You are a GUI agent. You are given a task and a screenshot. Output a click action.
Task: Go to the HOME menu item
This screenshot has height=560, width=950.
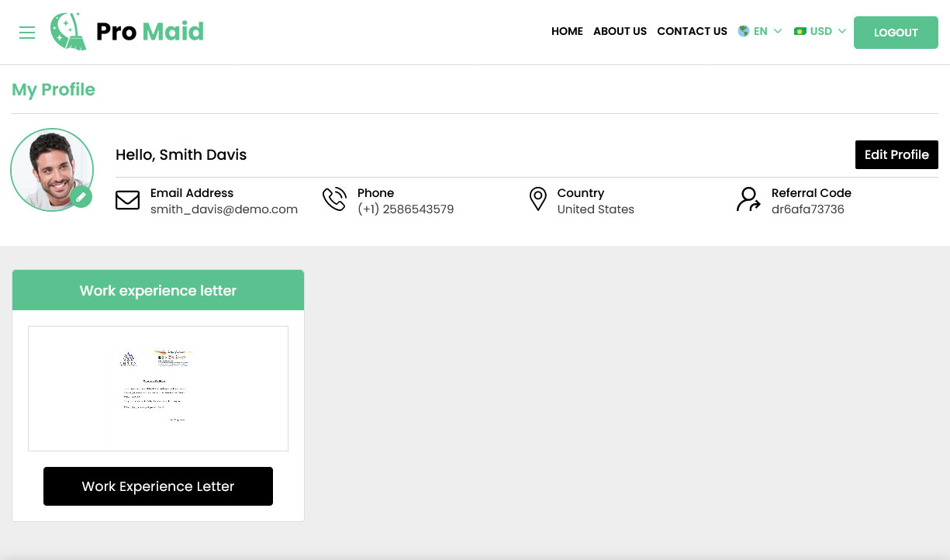coord(567,31)
